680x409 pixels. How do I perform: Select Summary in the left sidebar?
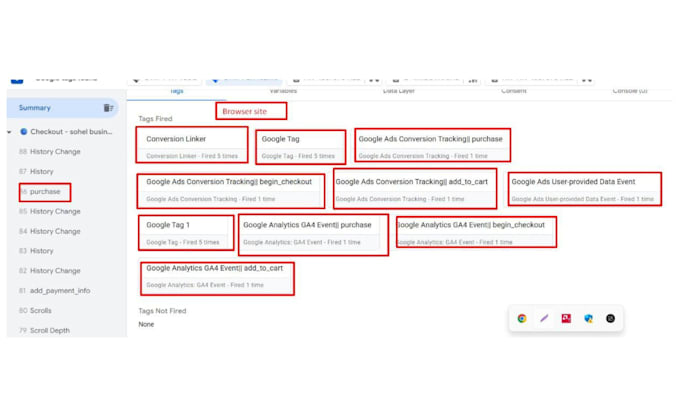62,108
